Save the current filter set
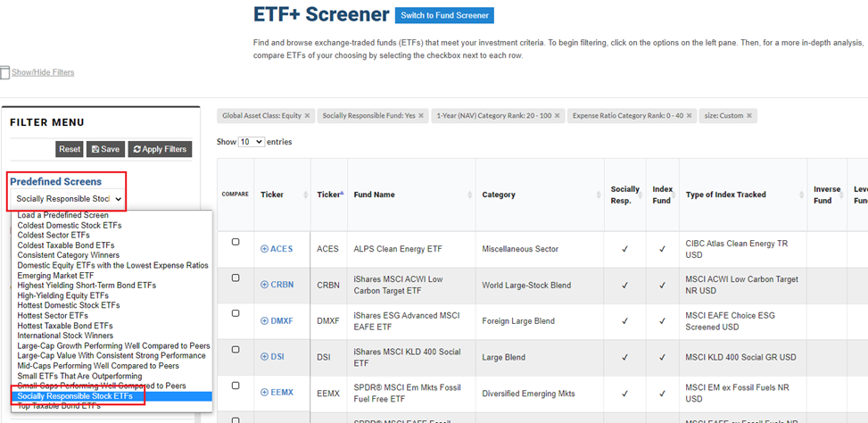 tap(106, 150)
